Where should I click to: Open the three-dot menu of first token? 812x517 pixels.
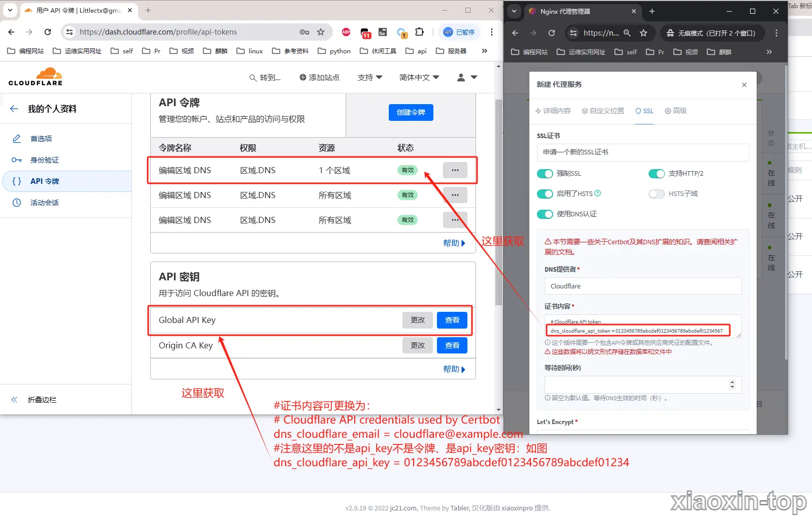pos(455,170)
